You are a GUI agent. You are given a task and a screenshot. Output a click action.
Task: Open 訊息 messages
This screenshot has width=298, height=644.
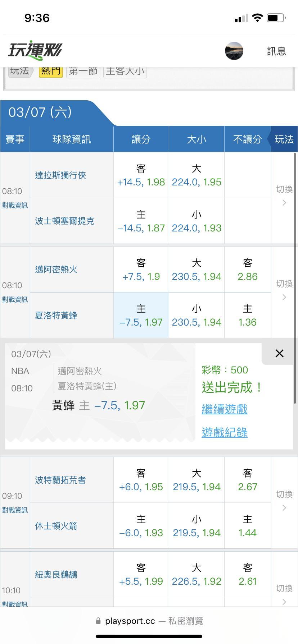click(276, 51)
